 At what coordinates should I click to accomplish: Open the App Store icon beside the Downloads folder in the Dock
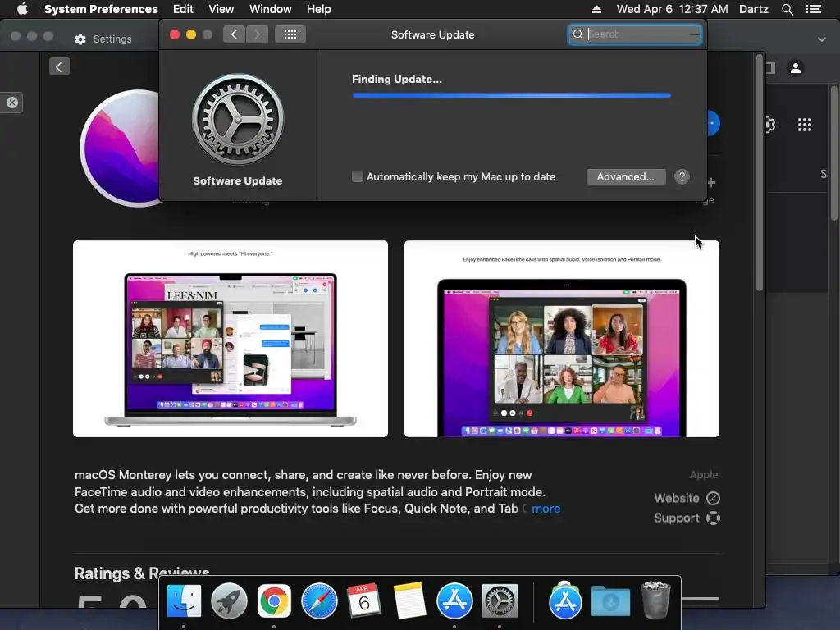pos(565,601)
